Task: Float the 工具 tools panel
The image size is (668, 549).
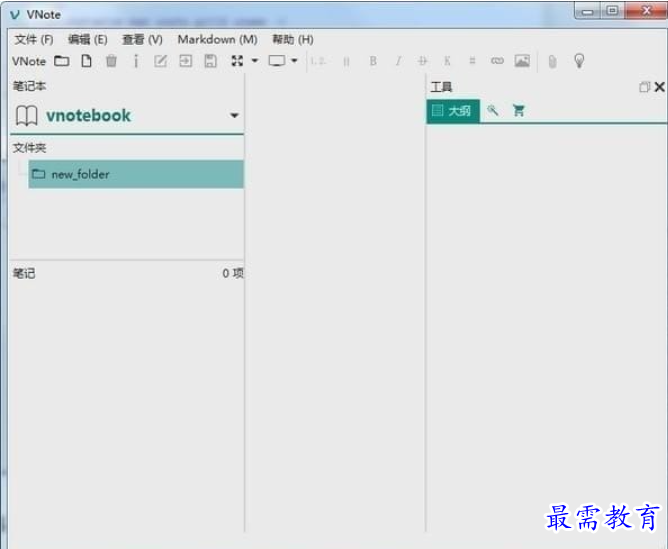Action: [x=644, y=87]
